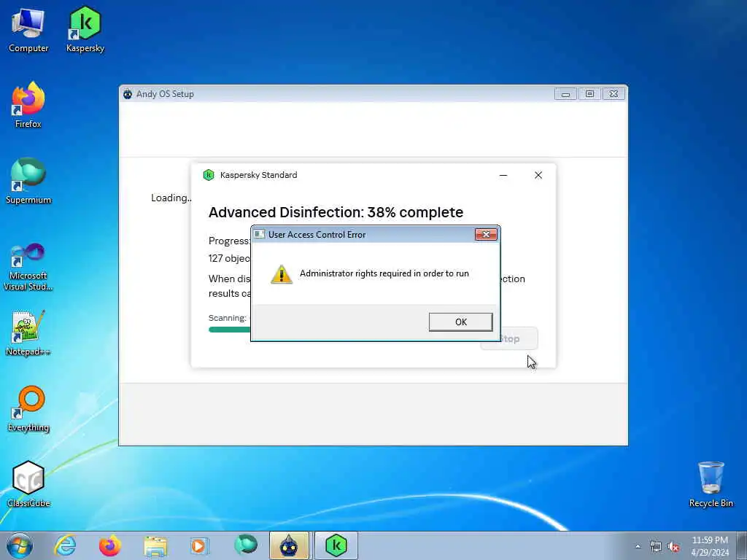747x560 pixels.
Task: Click the 'Advanced Disinfection: 38% complete' heading
Action: click(x=336, y=212)
